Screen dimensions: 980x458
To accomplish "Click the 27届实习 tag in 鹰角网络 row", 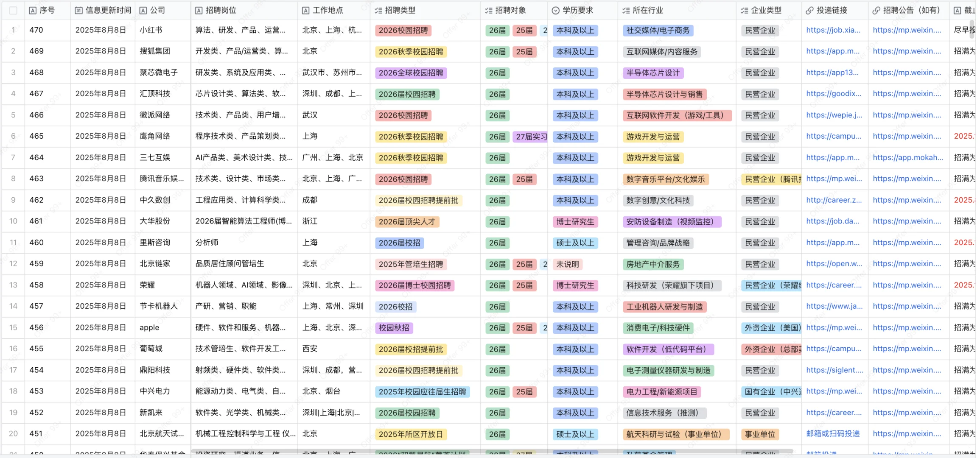I will tap(530, 137).
